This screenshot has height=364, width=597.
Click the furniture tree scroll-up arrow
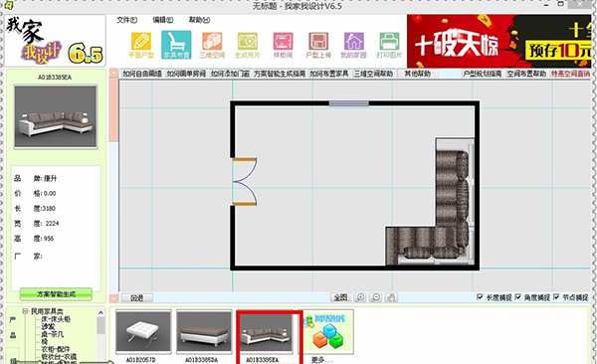pos(100,312)
